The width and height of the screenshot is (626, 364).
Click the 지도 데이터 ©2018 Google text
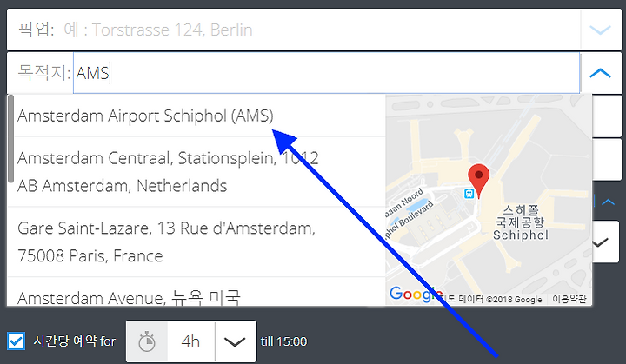pos(495,299)
